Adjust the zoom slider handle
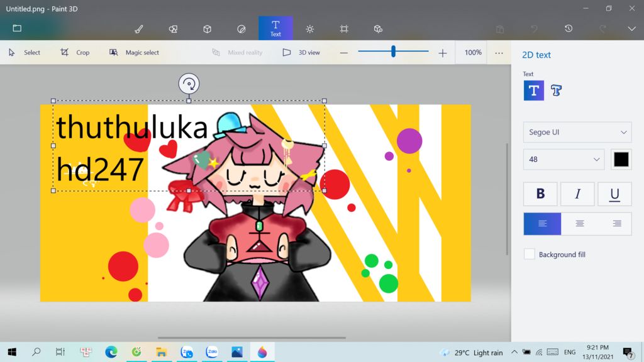Image resolution: width=644 pixels, height=362 pixels. tap(393, 52)
